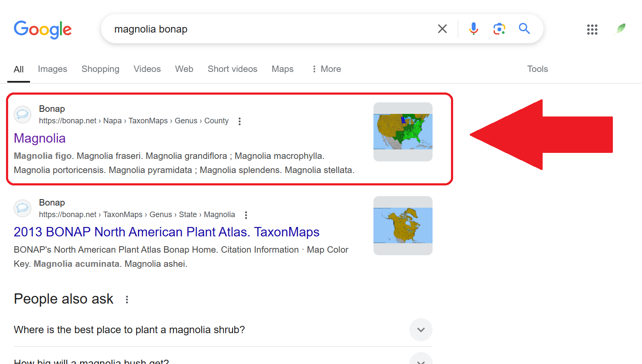The height and width of the screenshot is (364, 642).
Task: Open the Google apps grid
Action: coord(592,30)
